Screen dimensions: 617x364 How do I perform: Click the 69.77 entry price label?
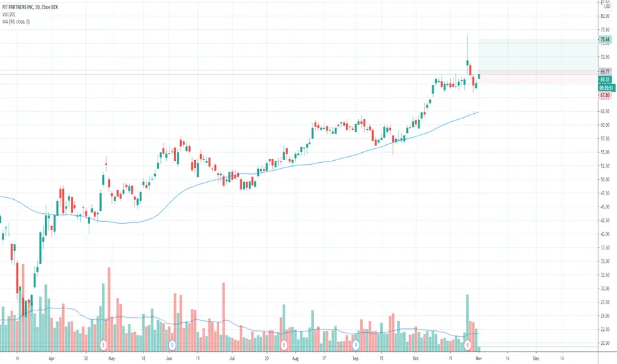tap(605, 71)
